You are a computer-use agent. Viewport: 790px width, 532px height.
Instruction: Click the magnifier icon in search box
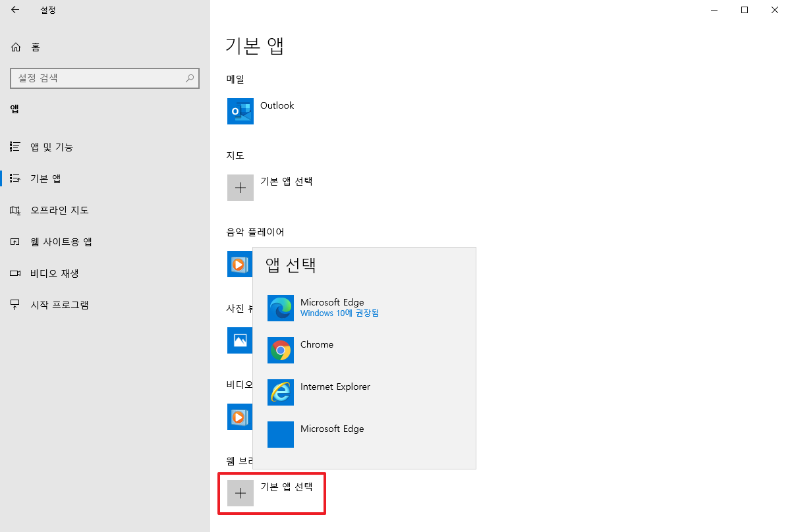click(x=190, y=78)
